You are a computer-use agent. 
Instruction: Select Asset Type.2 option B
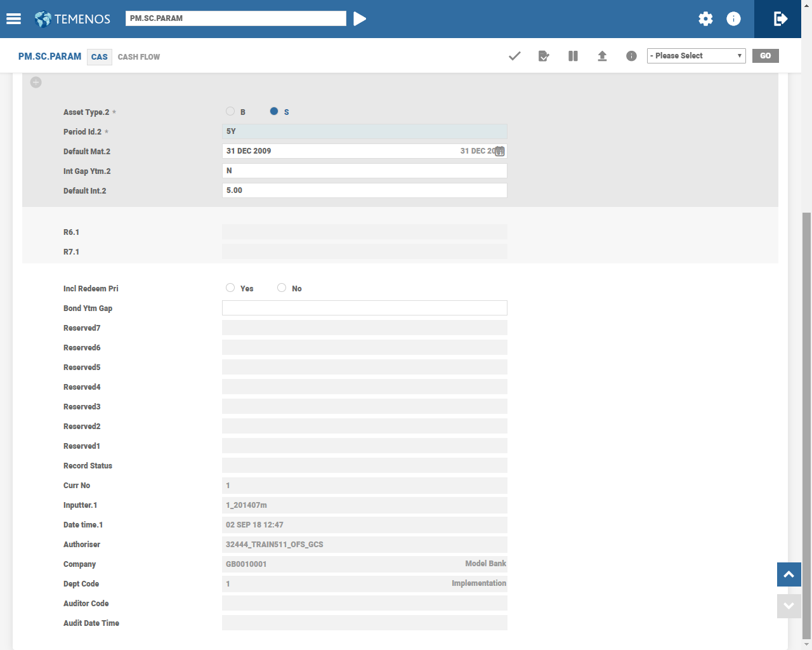[230, 111]
